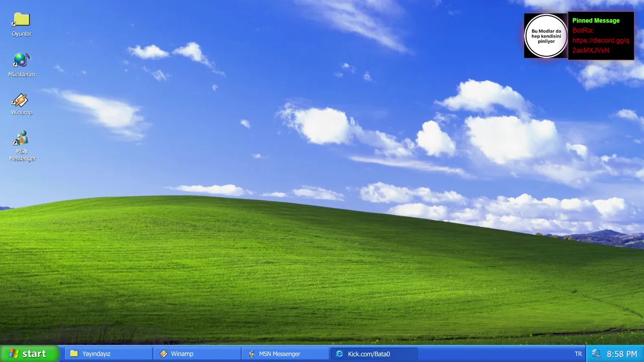This screenshot has height=362, width=644.
Task: Switch to MSN Messenger taskbar button
Action: (x=286, y=354)
